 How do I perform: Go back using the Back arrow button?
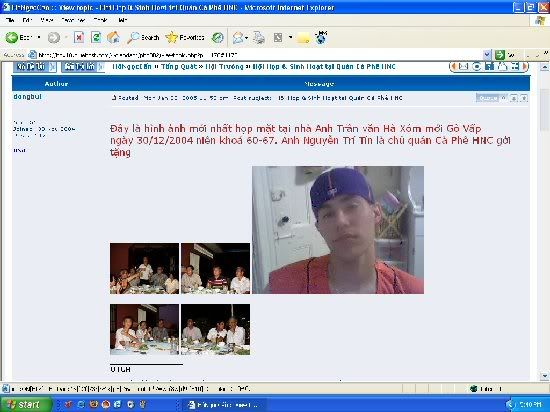(19, 37)
